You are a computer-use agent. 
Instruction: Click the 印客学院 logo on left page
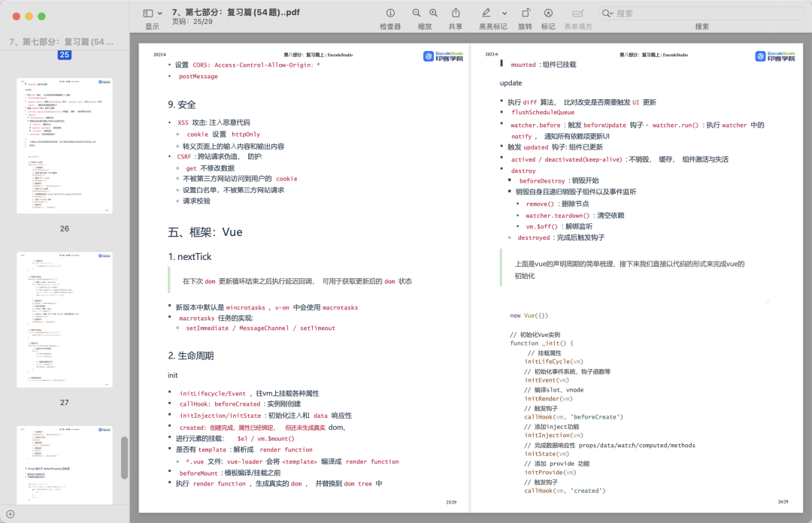pyautogui.click(x=444, y=56)
